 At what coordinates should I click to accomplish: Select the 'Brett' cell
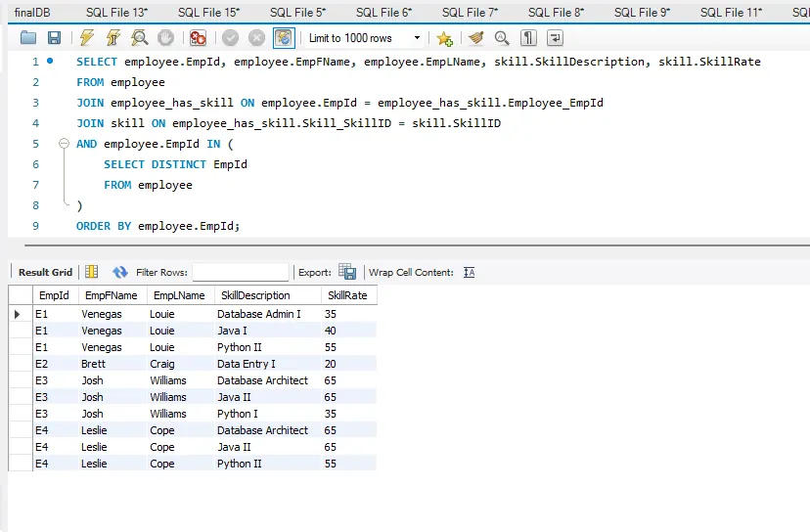[x=112, y=364]
